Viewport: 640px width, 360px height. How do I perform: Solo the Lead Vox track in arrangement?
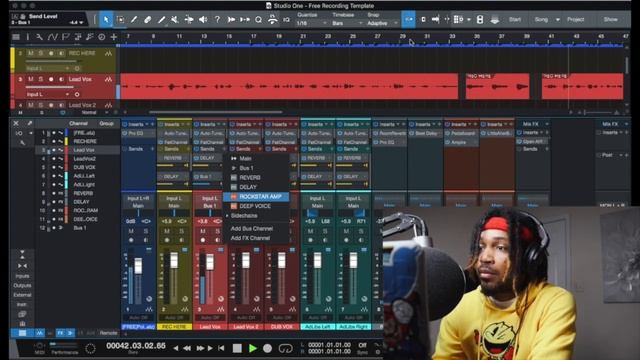coord(40,79)
